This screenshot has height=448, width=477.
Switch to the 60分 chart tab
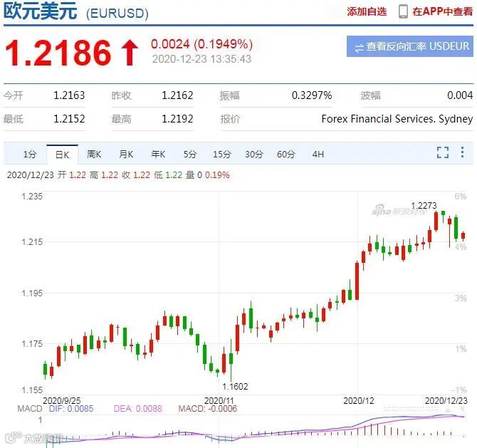pyautogui.click(x=286, y=155)
